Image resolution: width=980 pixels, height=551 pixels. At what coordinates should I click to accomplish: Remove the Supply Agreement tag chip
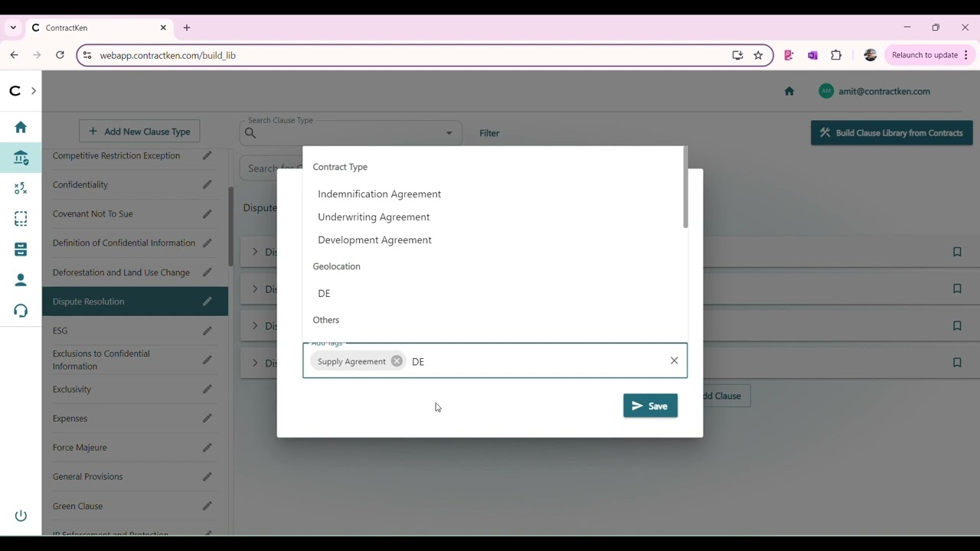point(397,361)
